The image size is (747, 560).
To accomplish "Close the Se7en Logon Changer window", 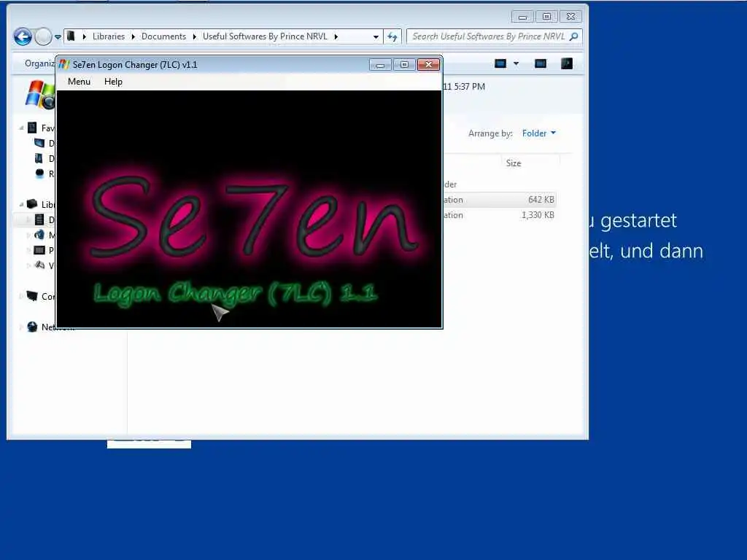I will click(x=428, y=65).
